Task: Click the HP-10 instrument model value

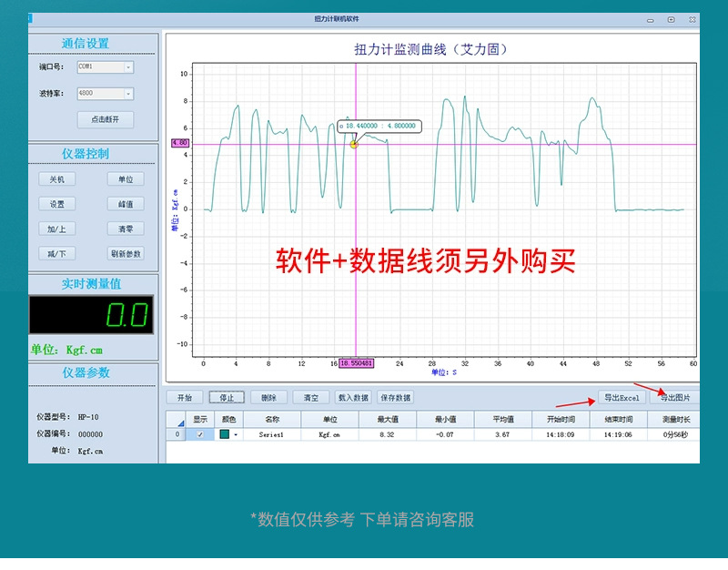Action: [x=88, y=417]
